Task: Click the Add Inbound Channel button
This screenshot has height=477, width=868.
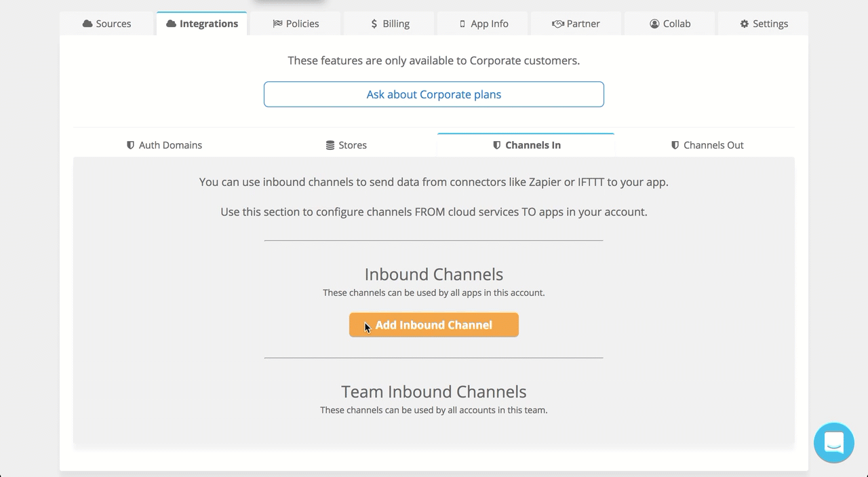Action: pyautogui.click(x=434, y=325)
